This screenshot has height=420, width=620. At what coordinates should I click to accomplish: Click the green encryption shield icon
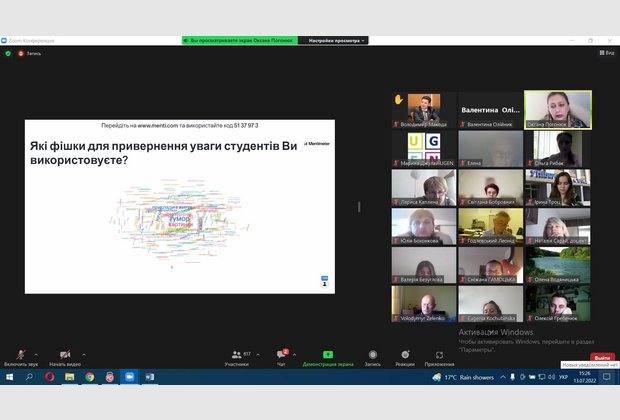[8, 53]
